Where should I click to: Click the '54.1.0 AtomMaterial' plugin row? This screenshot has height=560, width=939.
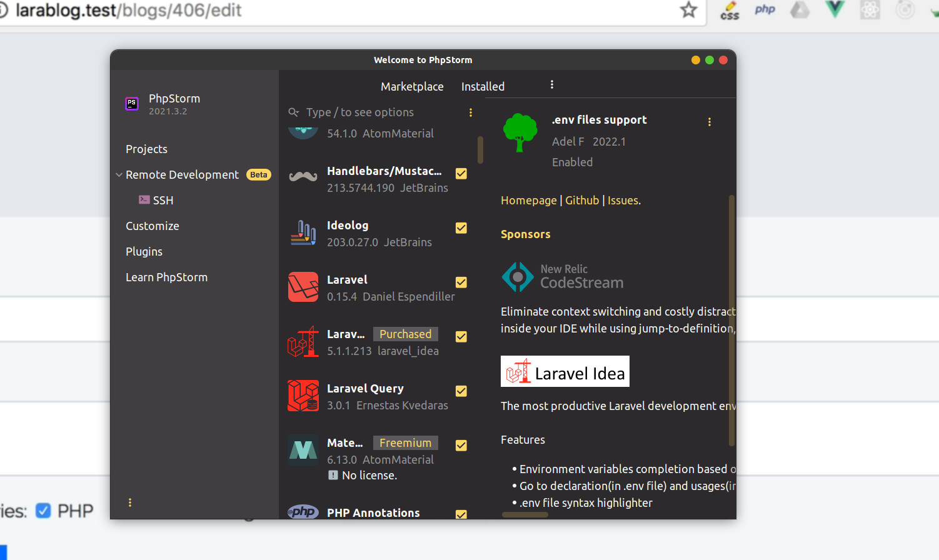381,133
